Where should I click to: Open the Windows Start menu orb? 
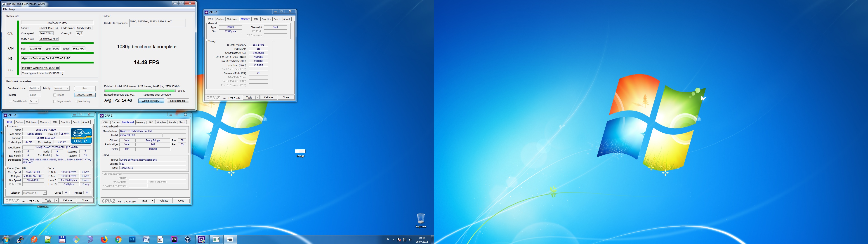[6, 239]
